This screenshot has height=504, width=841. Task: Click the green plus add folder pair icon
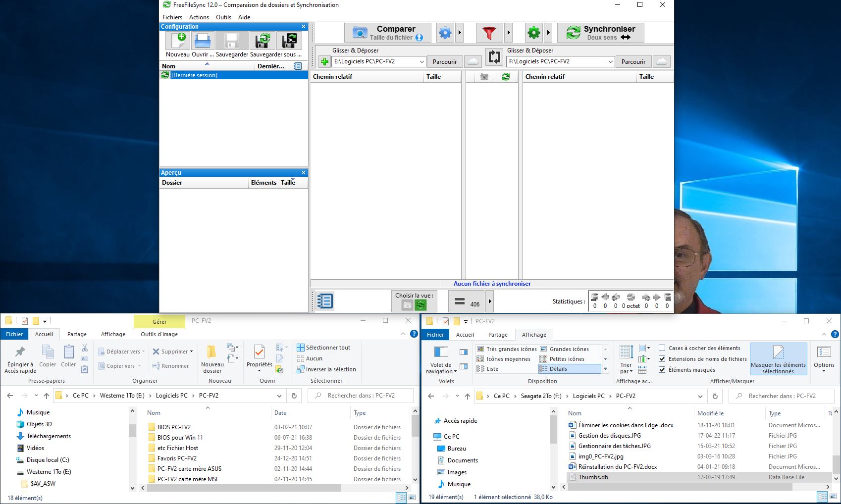pyautogui.click(x=324, y=62)
